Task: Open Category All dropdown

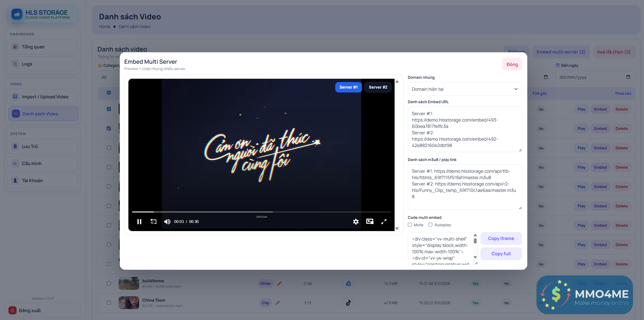Action: pyautogui.click(x=109, y=77)
